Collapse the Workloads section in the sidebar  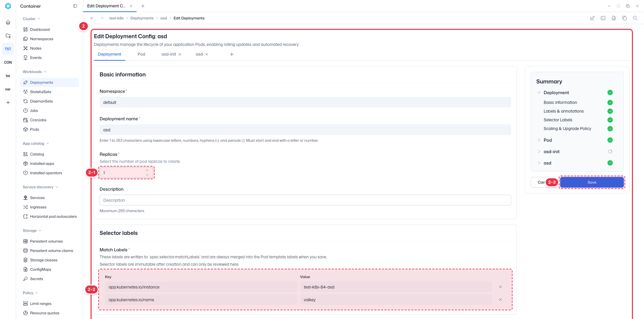tap(35, 72)
